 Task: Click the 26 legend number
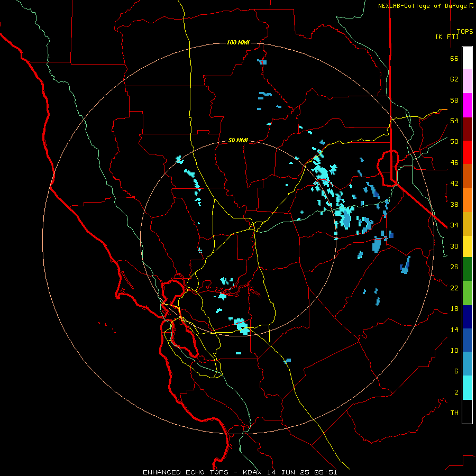[454, 267]
